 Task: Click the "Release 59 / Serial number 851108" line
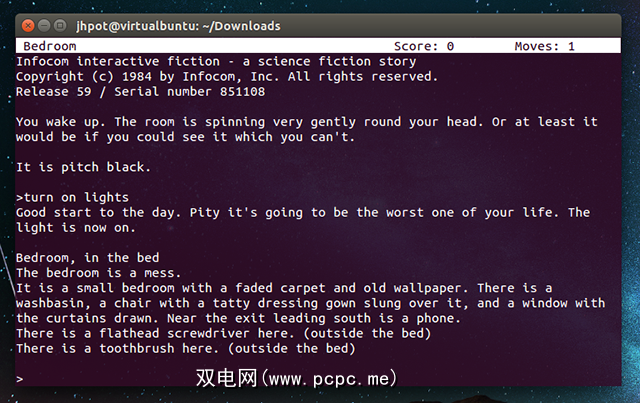[140, 91]
